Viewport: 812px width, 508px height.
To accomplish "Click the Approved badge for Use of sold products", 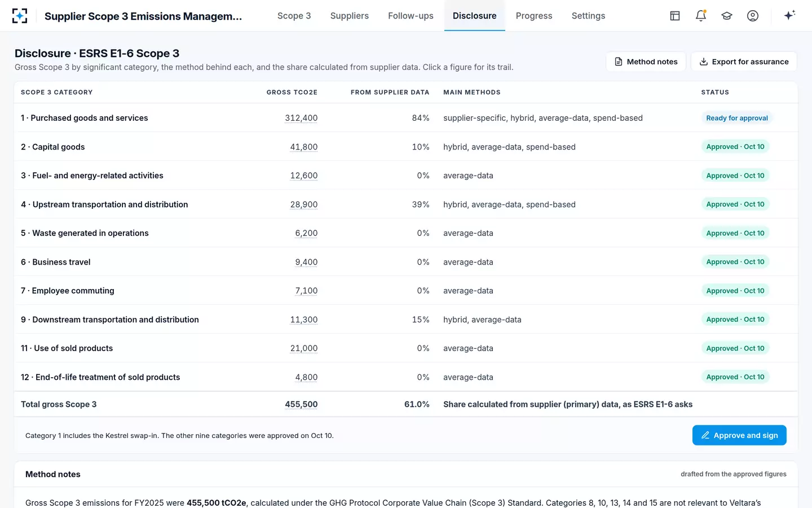I will point(735,348).
